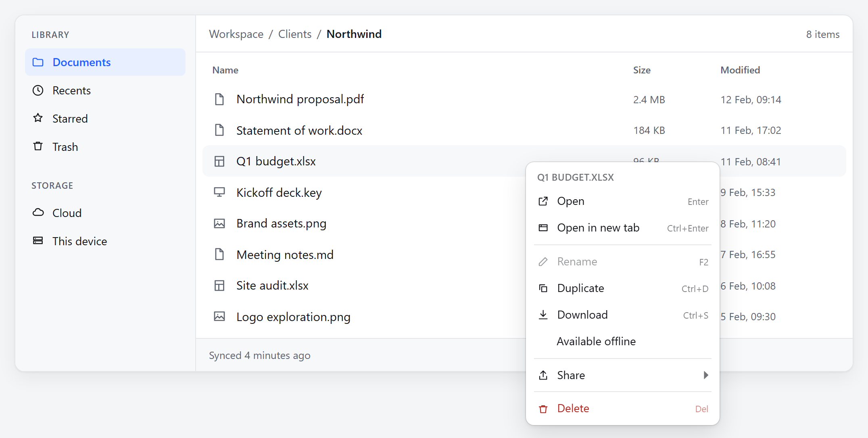This screenshot has height=438, width=868.
Task: Click the presentation icon beside Kickoff deck.key
Action: [x=219, y=192]
